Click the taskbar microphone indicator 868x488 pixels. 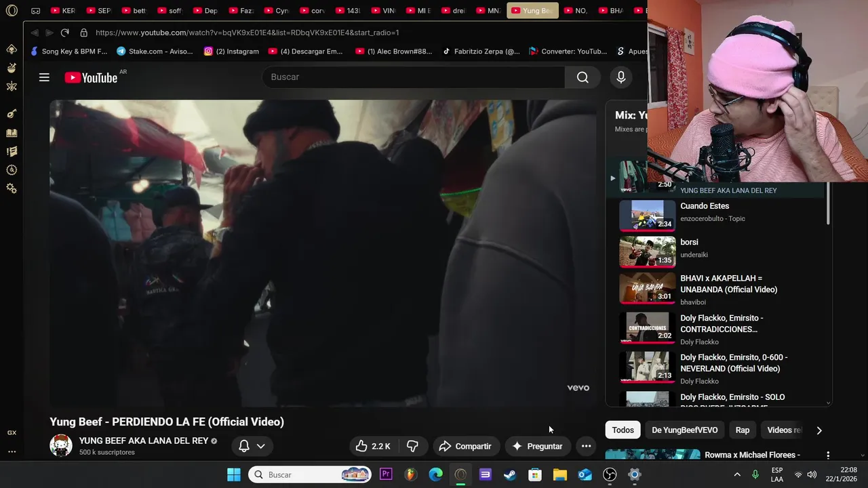tap(755, 474)
